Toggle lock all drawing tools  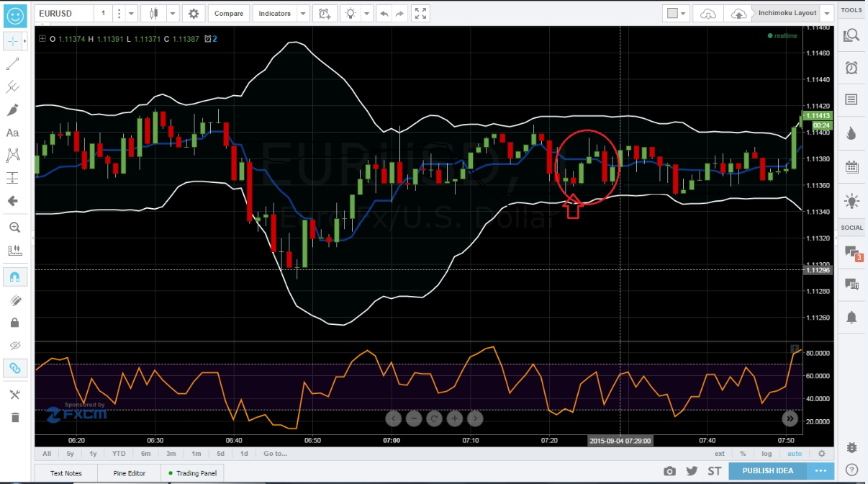pyautogui.click(x=14, y=323)
